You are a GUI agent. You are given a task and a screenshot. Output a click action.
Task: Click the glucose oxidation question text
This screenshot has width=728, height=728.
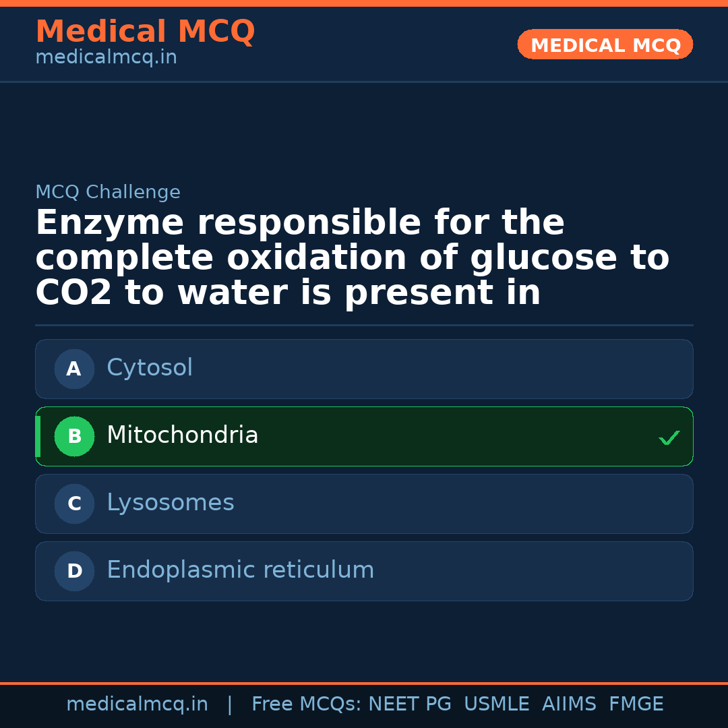pyautogui.click(x=352, y=258)
